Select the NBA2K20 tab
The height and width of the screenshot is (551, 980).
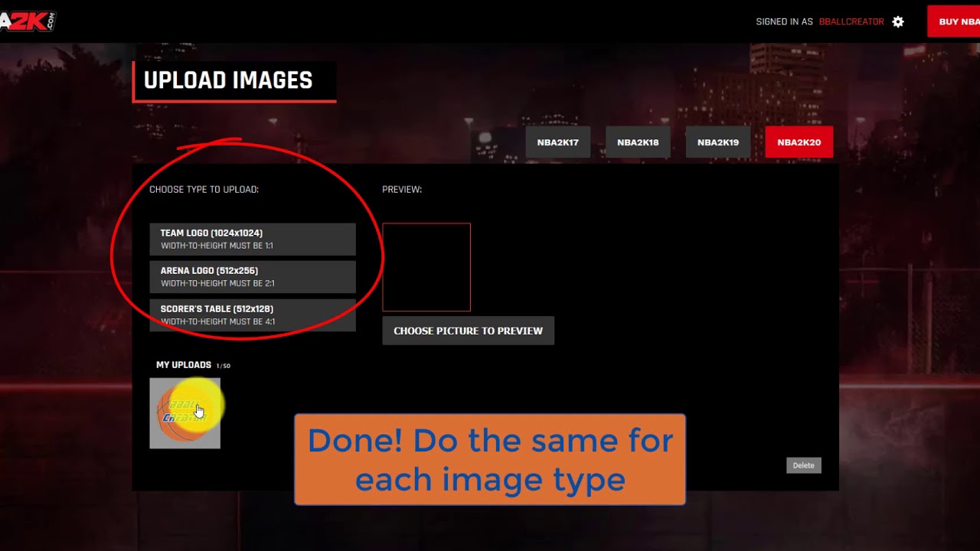coord(799,142)
